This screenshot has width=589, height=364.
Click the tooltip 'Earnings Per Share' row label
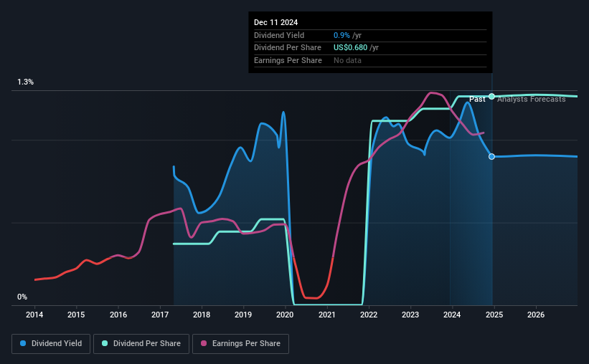tap(288, 60)
